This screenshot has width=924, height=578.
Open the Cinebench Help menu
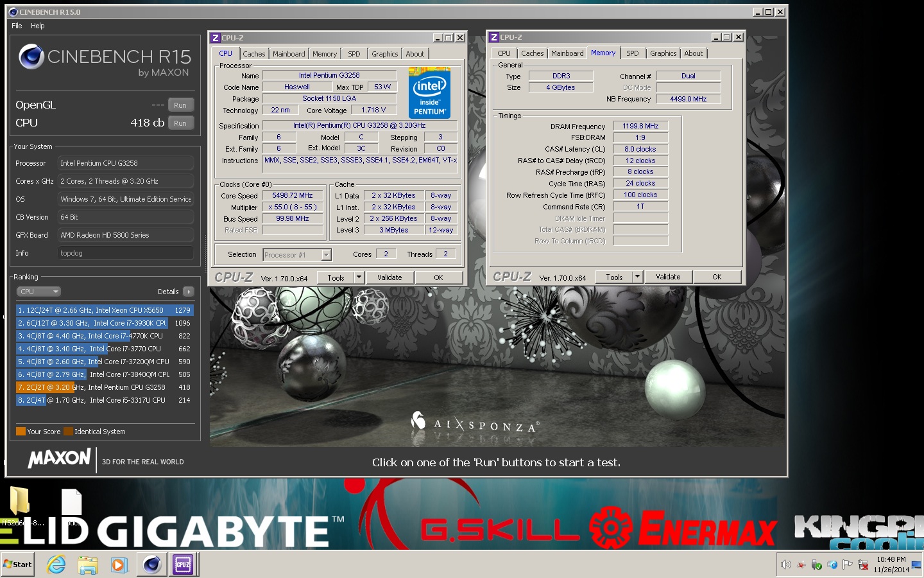coord(38,26)
